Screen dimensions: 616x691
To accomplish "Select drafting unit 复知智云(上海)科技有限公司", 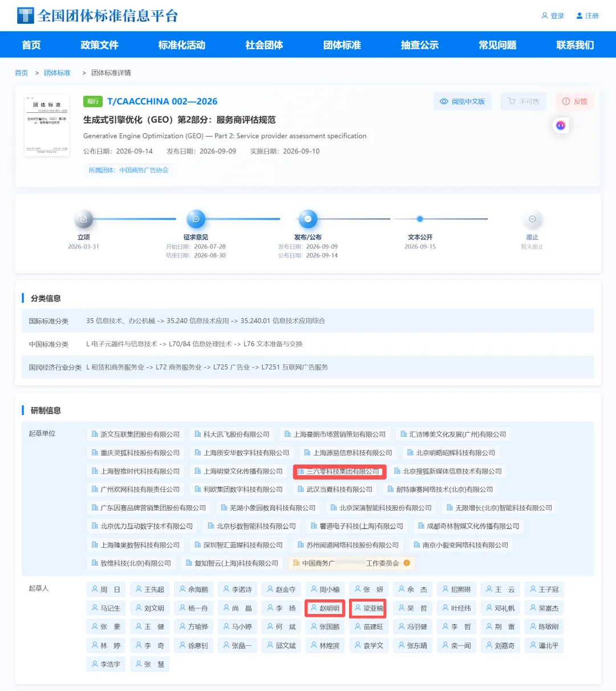I will 232,563.
